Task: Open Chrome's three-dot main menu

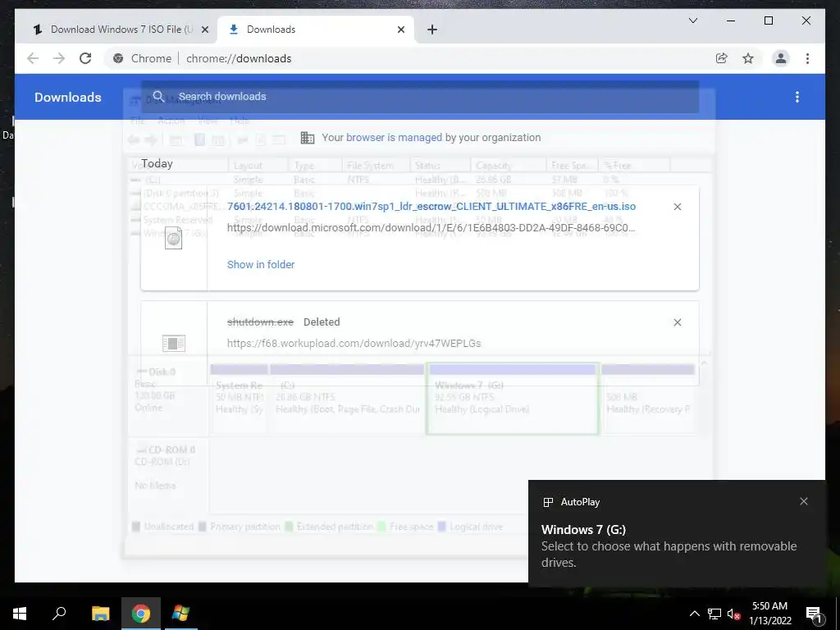Action: (x=807, y=58)
